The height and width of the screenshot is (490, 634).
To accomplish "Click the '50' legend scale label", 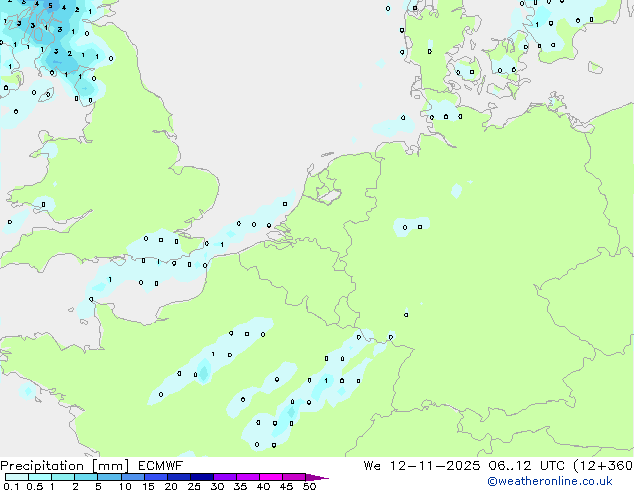I will click(309, 486).
